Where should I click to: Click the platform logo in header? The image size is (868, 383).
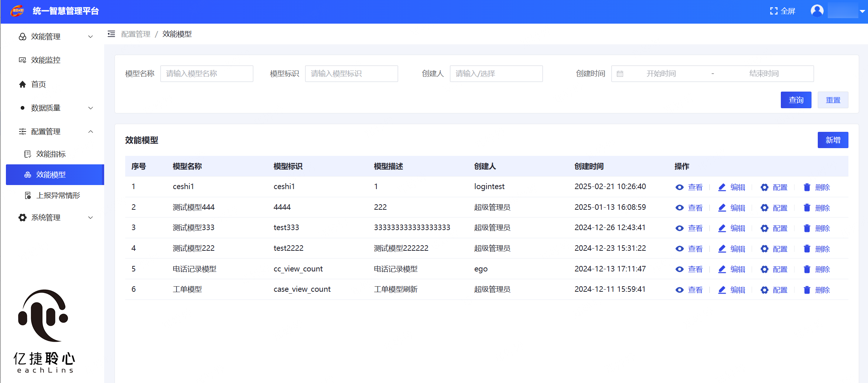coord(17,11)
